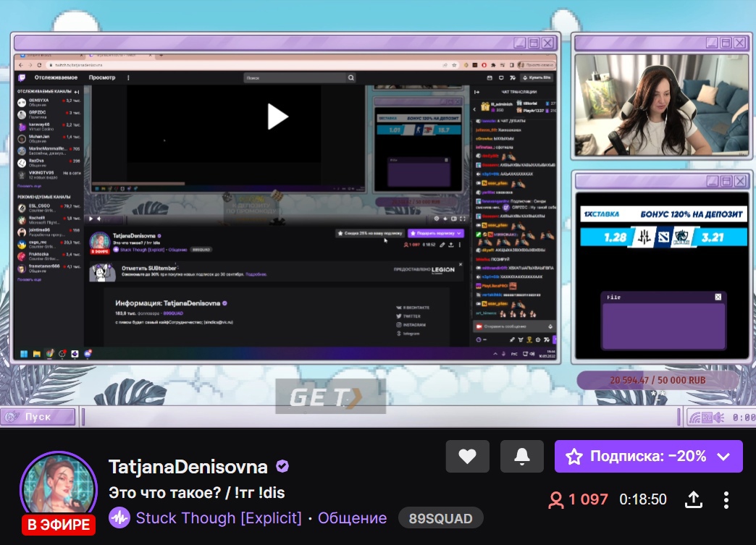Click the stream title Это что такое? / !тг !dis
Screen dimensions: 756x545
(x=197, y=492)
